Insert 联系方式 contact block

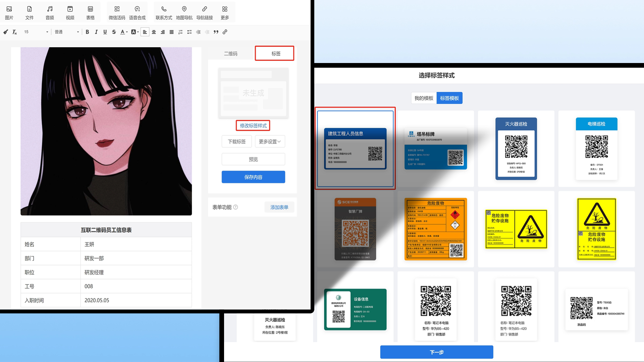coord(164,13)
